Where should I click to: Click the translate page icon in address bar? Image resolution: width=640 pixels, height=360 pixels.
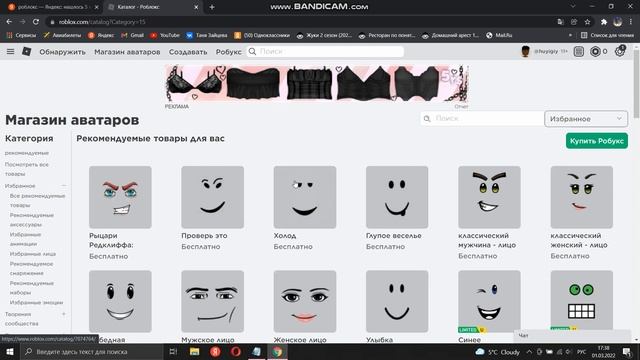tap(560, 22)
